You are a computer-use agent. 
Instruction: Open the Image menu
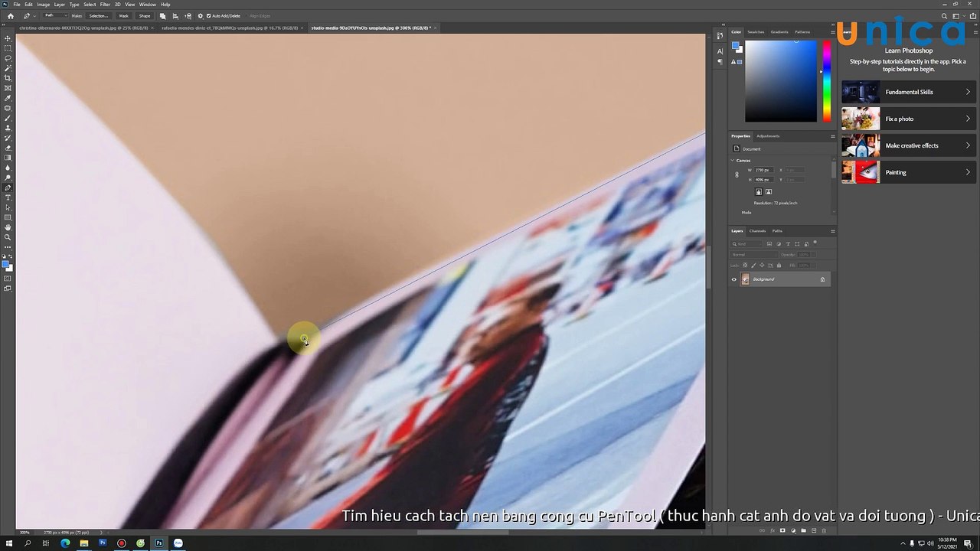click(44, 5)
